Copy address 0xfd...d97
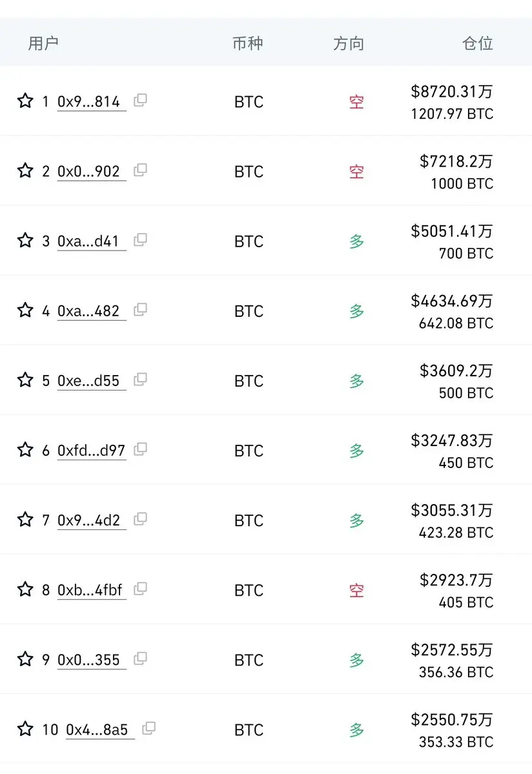Image resolution: width=532 pixels, height=774 pixels. coord(140,449)
